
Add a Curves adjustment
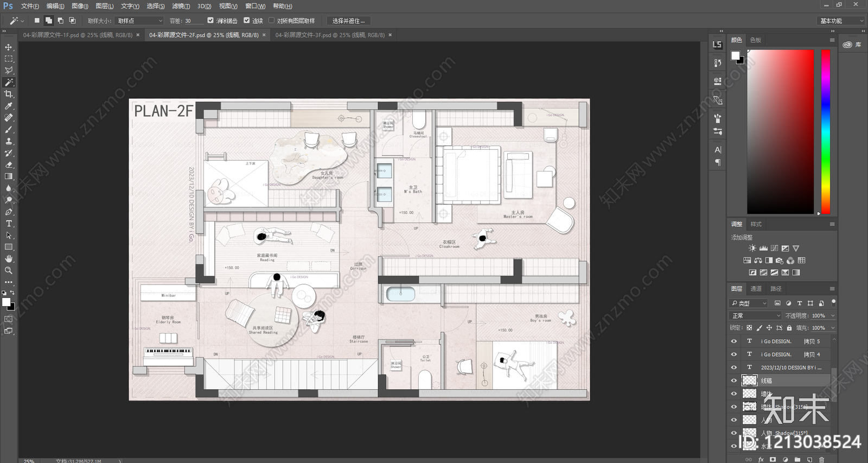tap(774, 248)
